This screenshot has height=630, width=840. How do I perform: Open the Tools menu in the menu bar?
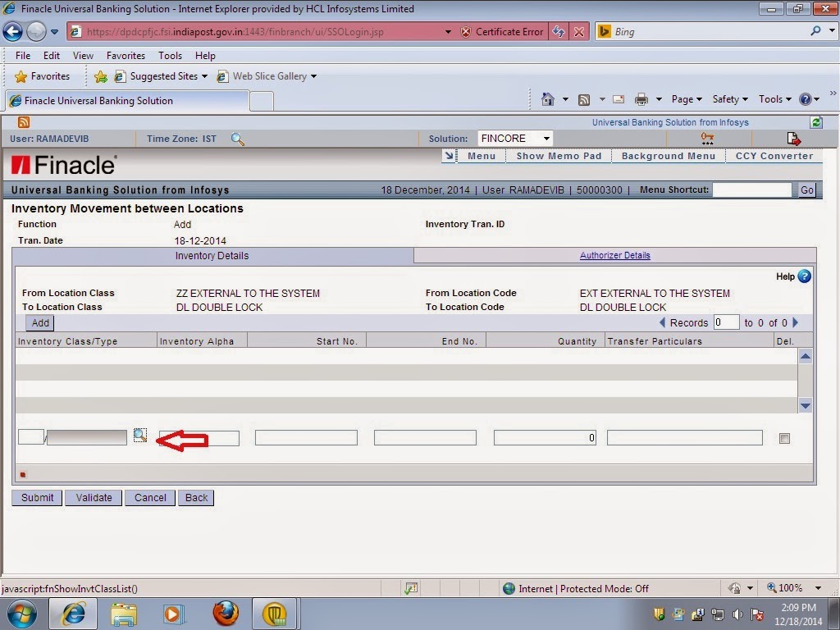170,55
